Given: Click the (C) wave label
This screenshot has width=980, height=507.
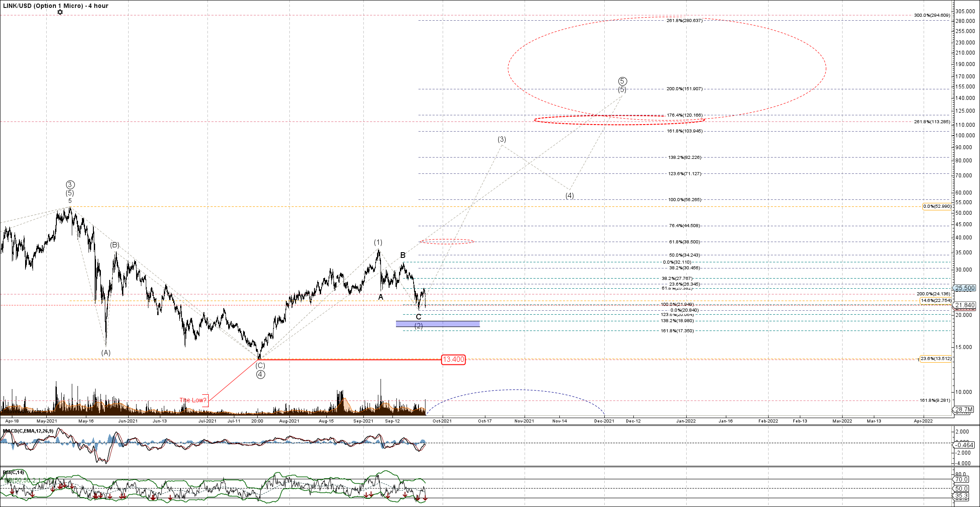Looking at the screenshot, I should click(x=260, y=366).
